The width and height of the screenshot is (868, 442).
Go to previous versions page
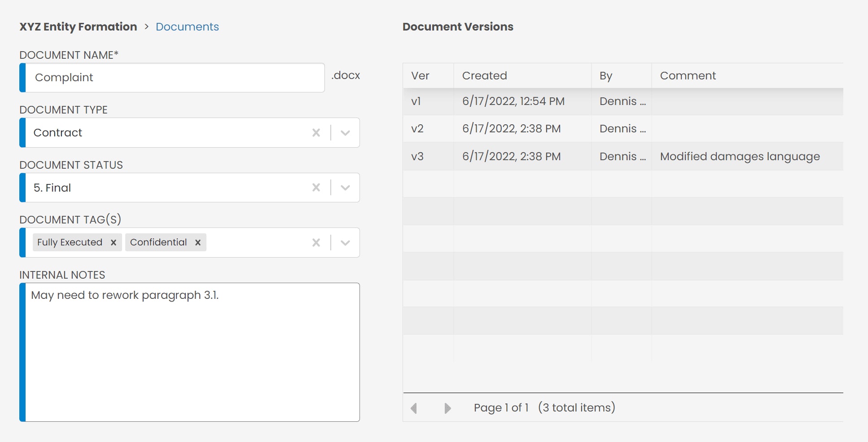[x=414, y=408]
